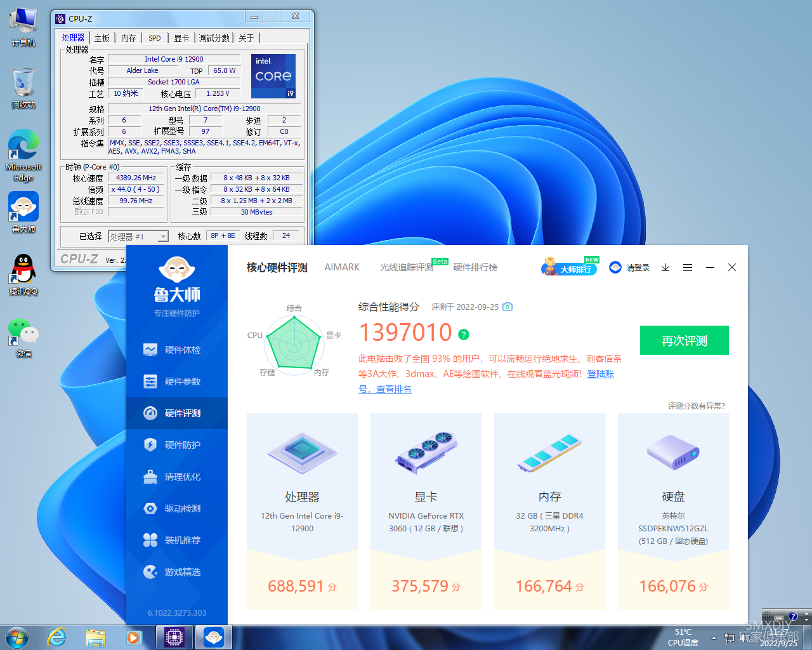The image size is (812, 650).
Task: Click the 驱动检测 sidebar icon
Action: point(150,508)
